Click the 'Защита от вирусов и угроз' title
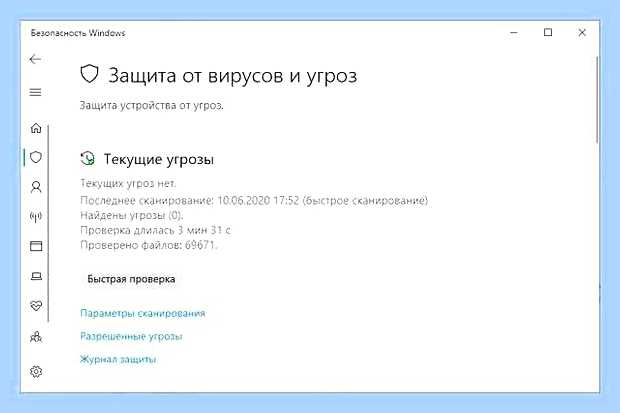 pyautogui.click(x=233, y=76)
